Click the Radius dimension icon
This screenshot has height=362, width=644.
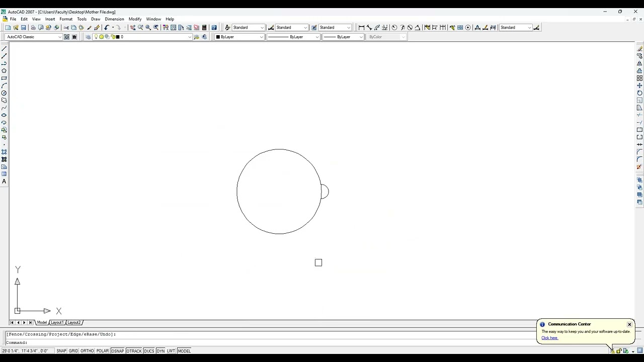(x=394, y=28)
